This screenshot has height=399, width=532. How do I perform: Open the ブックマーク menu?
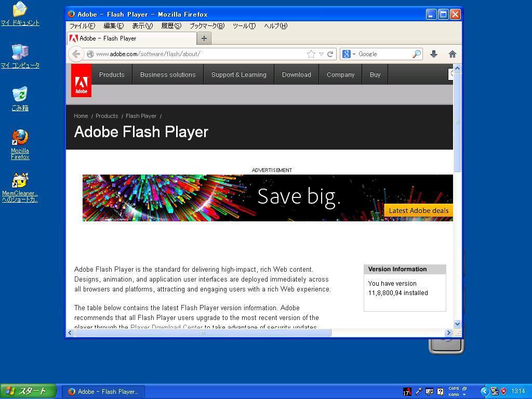tap(206, 26)
